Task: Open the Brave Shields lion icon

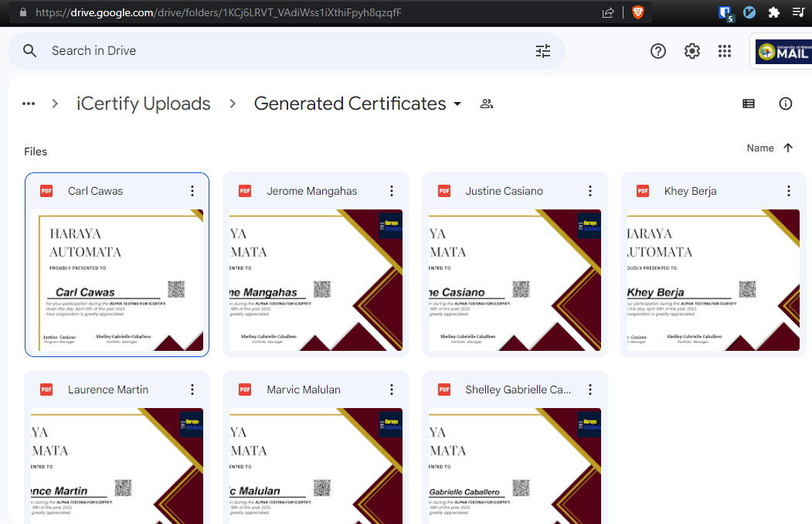Action: pyautogui.click(x=637, y=12)
